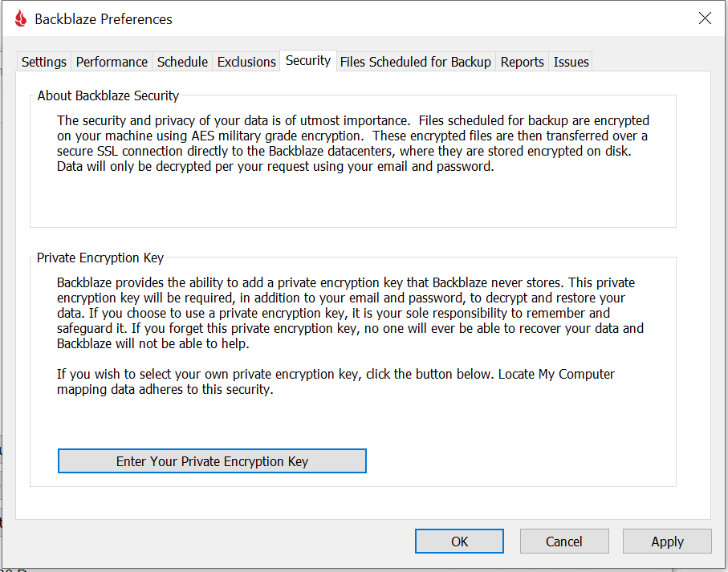Click the Backblaze flame icon in title bar

[21, 18]
